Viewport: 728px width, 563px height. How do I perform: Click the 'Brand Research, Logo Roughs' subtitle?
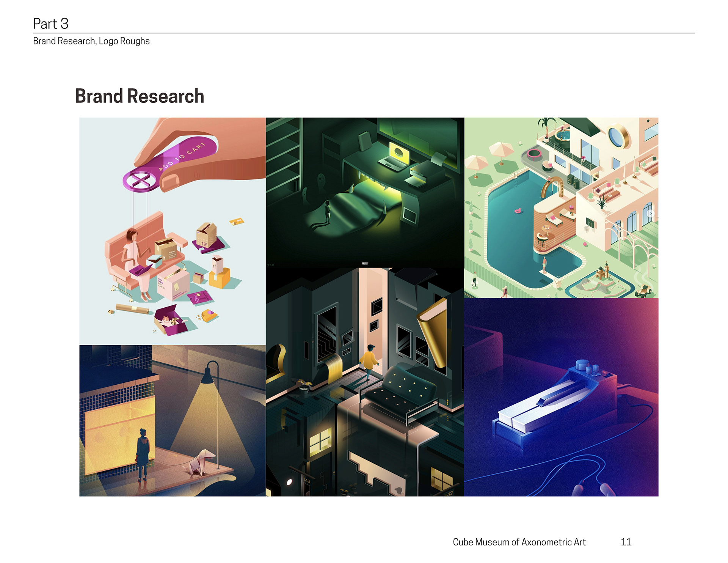click(x=91, y=41)
